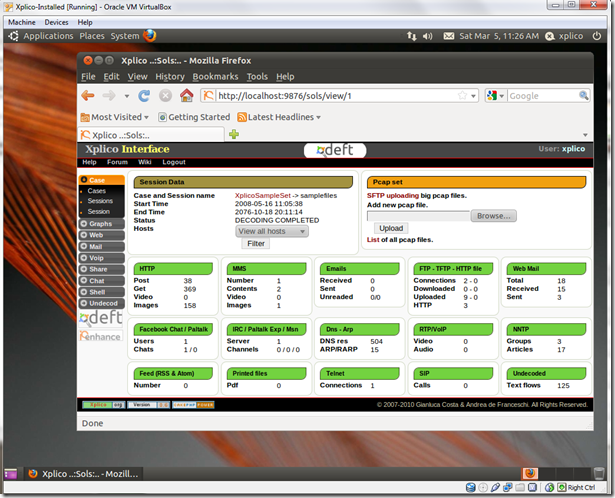Open the Ubuntu Applications menu
615x498 pixels.
[48, 36]
